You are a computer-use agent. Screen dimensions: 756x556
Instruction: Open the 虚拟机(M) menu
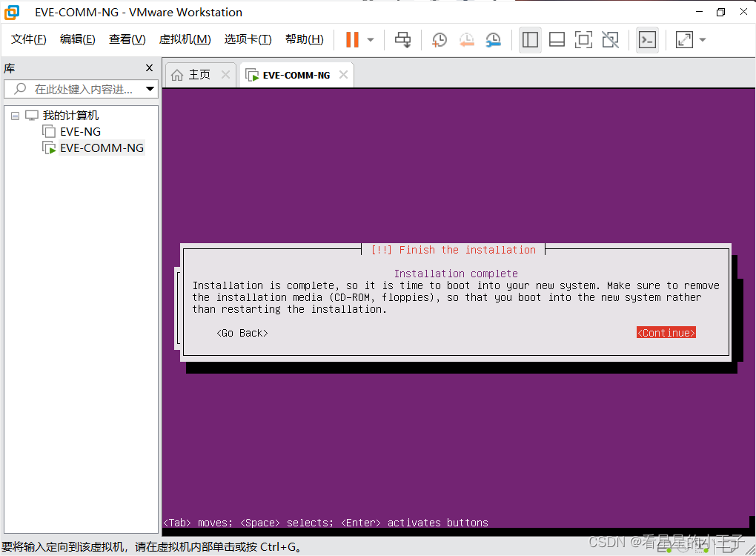[x=185, y=39]
